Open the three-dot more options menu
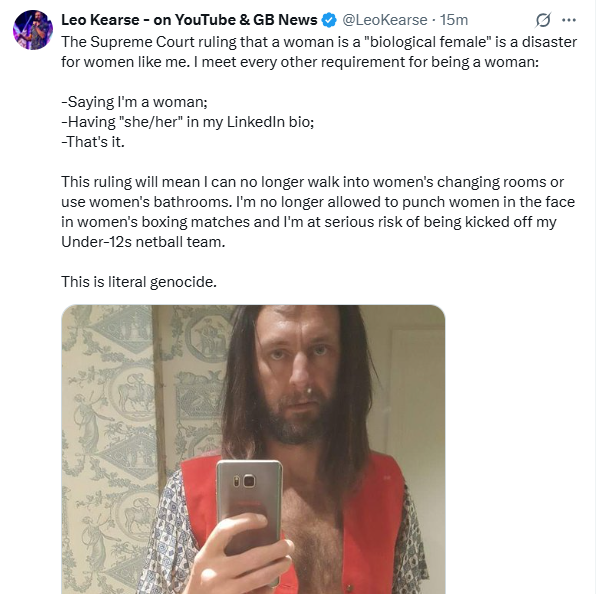This screenshot has width=604, height=594. coord(571,20)
